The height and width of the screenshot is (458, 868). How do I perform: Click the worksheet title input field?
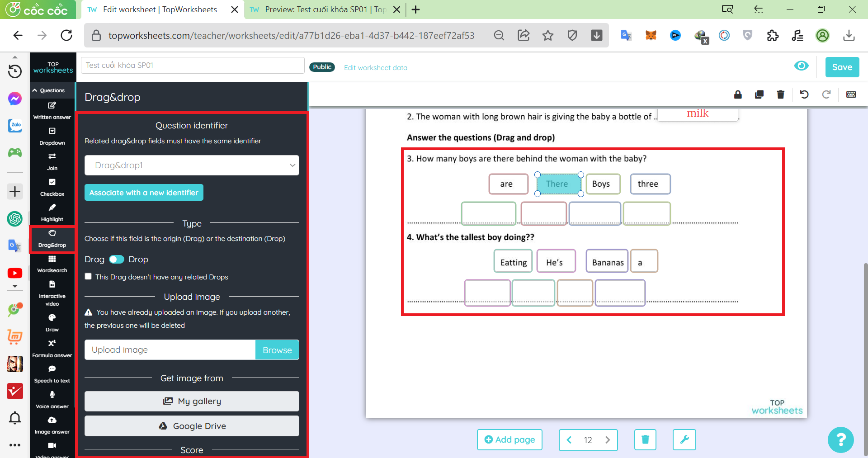(193, 65)
